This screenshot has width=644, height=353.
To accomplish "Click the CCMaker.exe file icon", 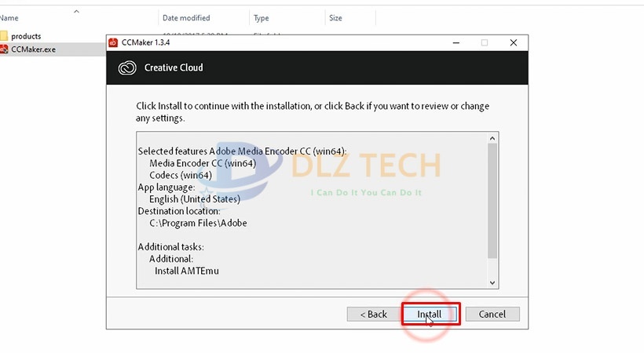I will (x=4, y=49).
